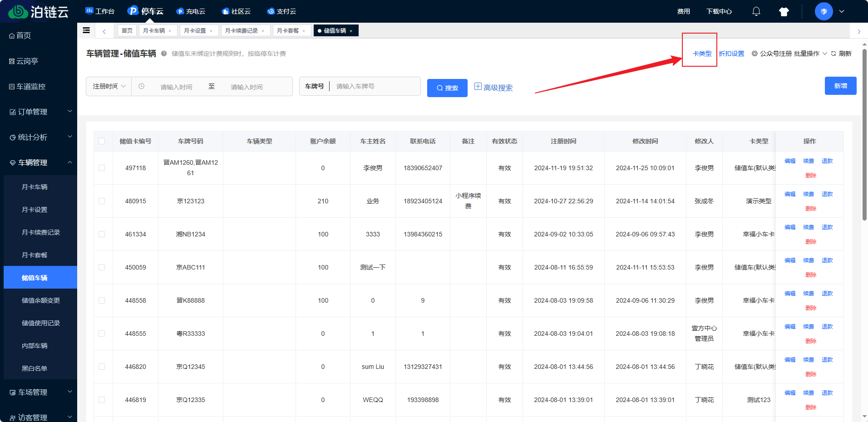
Task: Open 黑白名单 in the sidebar
Action: (40, 368)
